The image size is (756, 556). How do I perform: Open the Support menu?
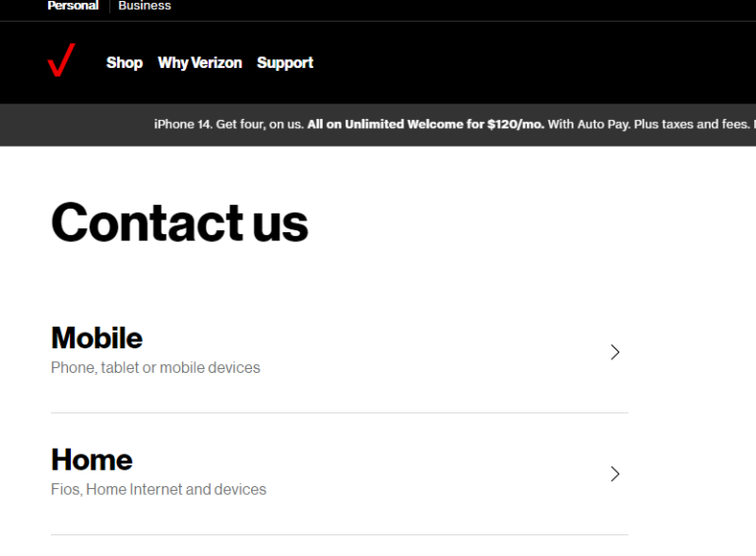click(284, 63)
